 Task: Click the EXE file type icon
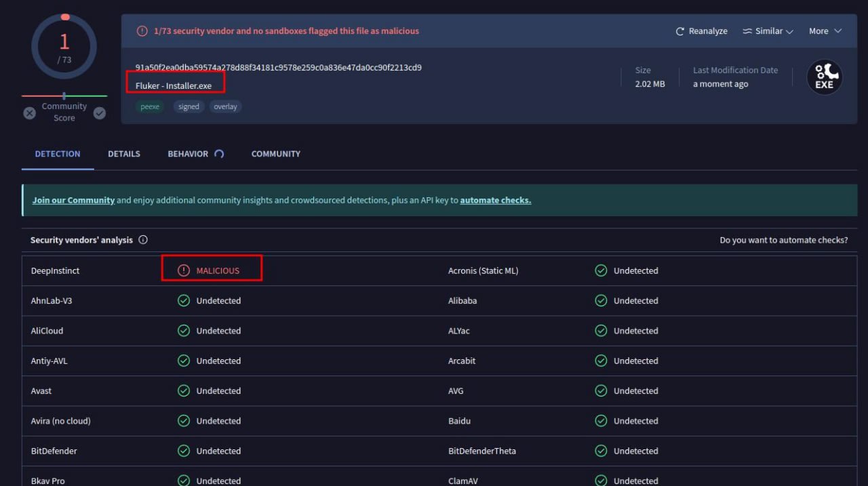click(x=824, y=77)
